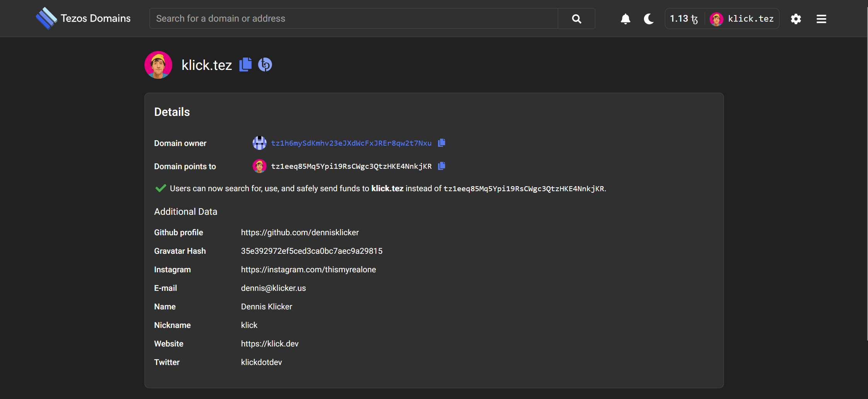Open settings gear icon
Screen dimensions: 868x399
(x=796, y=19)
